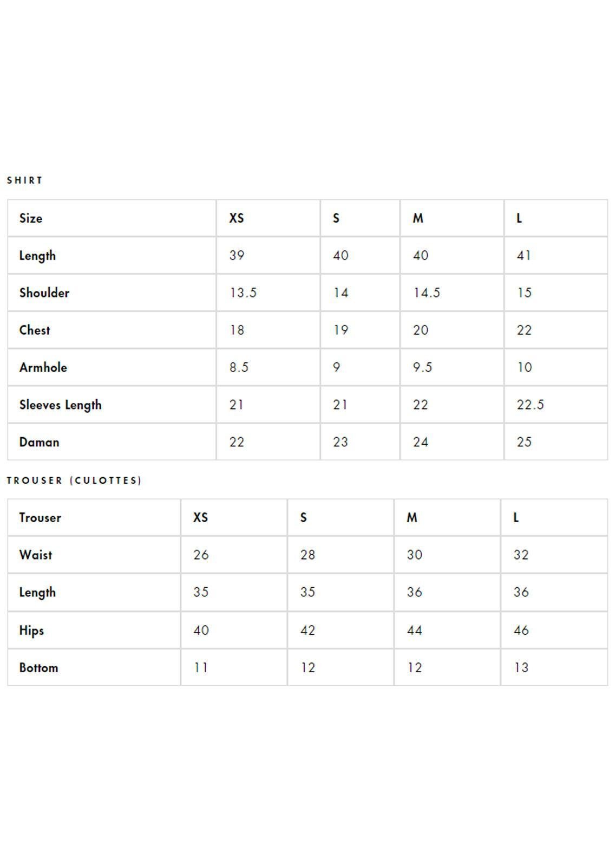Image resolution: width=616 pixels, height=858 pixels.
Task: Click the 14.5 shoulder value for size M
Action: click(427, 293)
